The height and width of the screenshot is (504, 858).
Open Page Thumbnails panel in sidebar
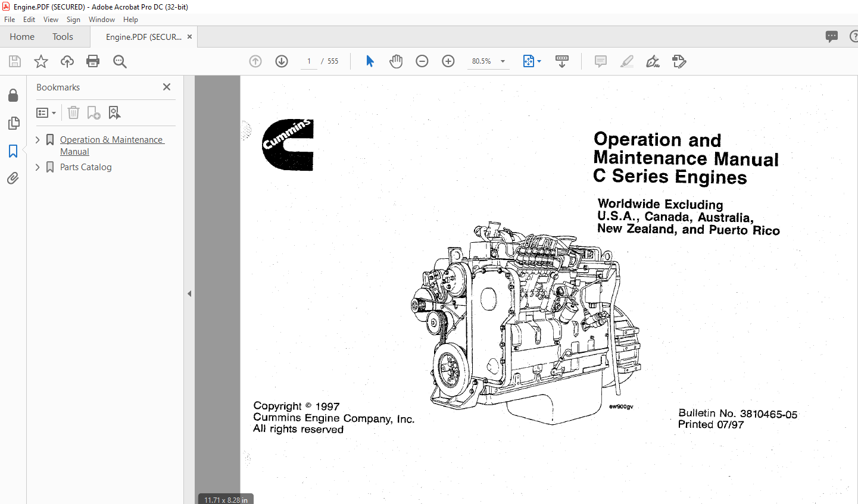click(x=13, y=123)
